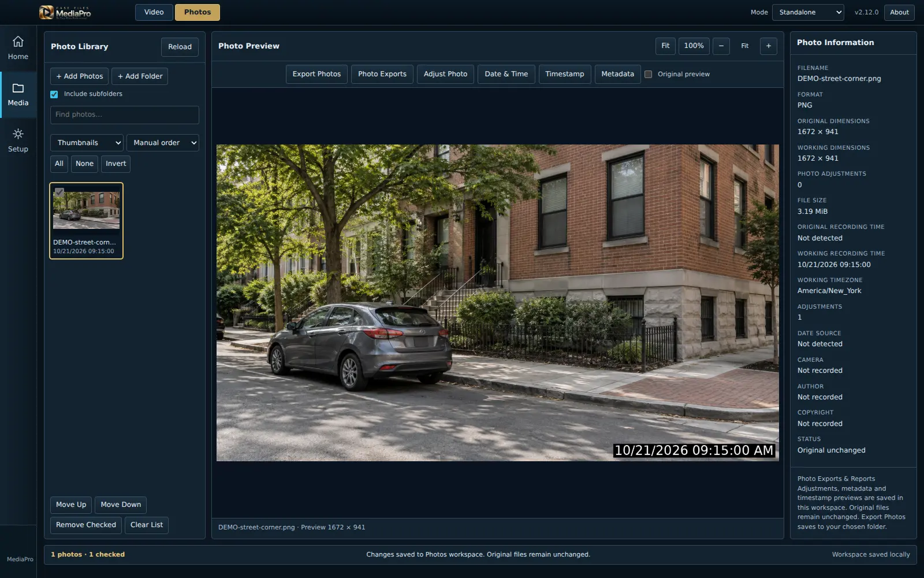The height and width of the screenshot is (578, 924).
Task: Click the + Add Photos button
Action: coord(80,76)
